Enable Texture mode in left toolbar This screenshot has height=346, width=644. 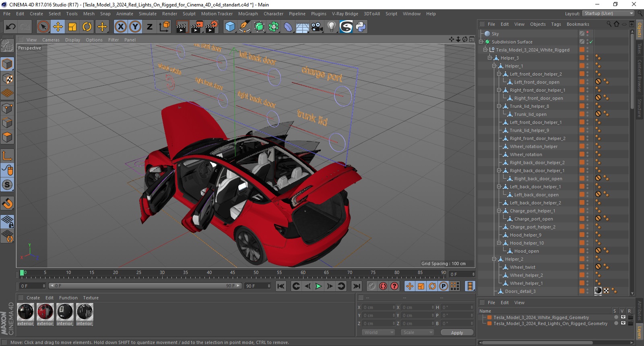7,79
